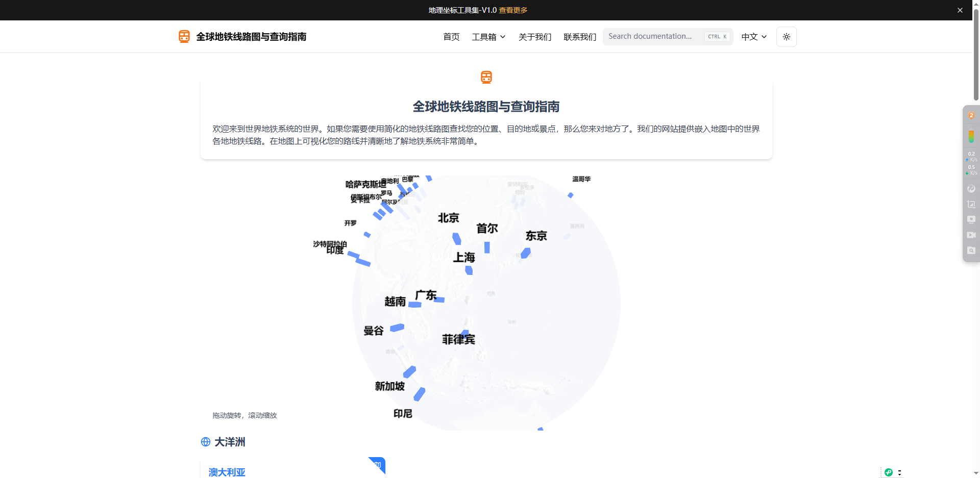This screenshot has height=478, width=980.
Task: Click the swirl icon in side panel
Action: tap(971, 189)
